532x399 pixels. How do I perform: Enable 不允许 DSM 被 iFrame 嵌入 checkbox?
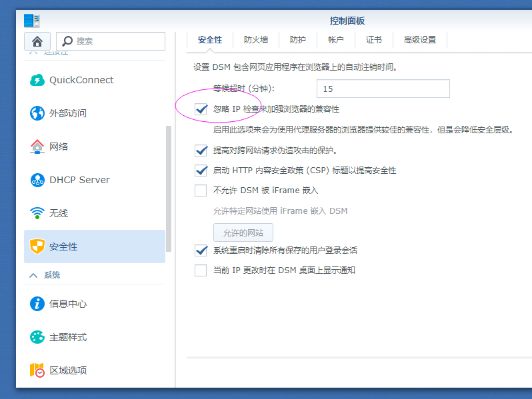click(x=201, y=191)
